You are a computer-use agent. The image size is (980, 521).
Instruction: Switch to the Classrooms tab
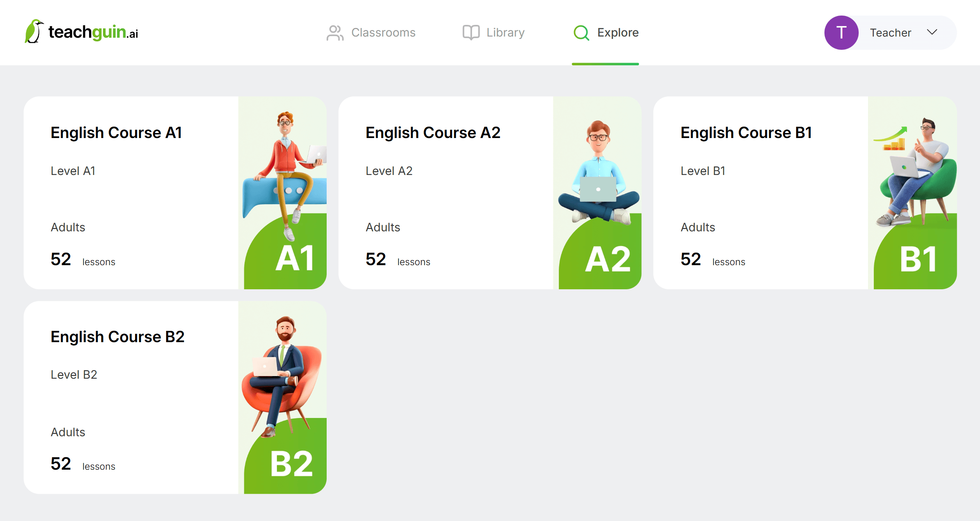pyautogui.click(x=383, y=33)
